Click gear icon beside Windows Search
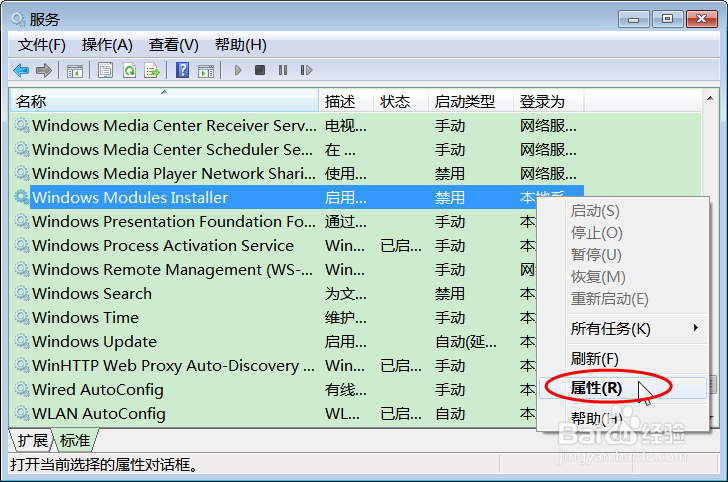The image size is (728, 482). coord(21,293)
